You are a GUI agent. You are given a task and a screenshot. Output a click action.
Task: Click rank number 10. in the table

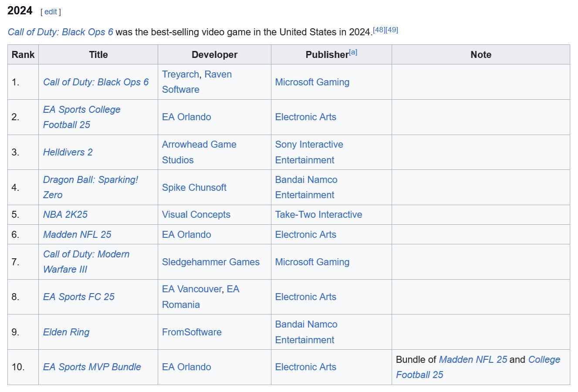point(18,367)
